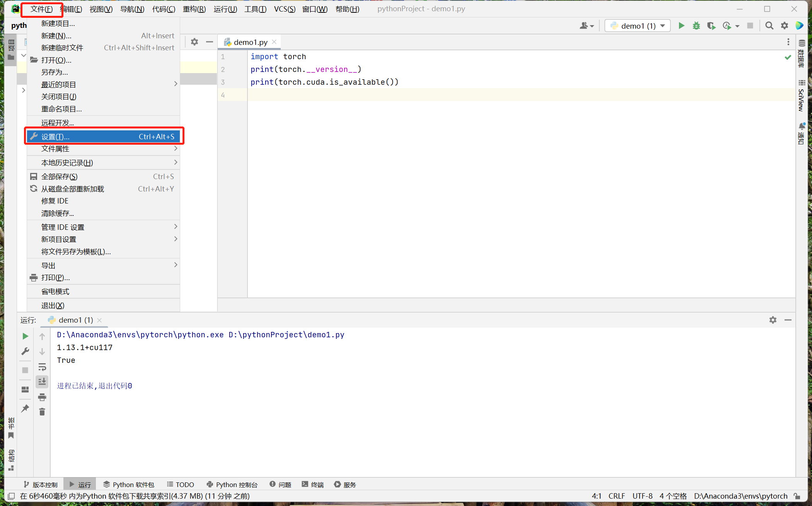Open the 终端 tool window button
This screenshot has height=506, width=812.
pyautogui.click(x=312, y=484)
